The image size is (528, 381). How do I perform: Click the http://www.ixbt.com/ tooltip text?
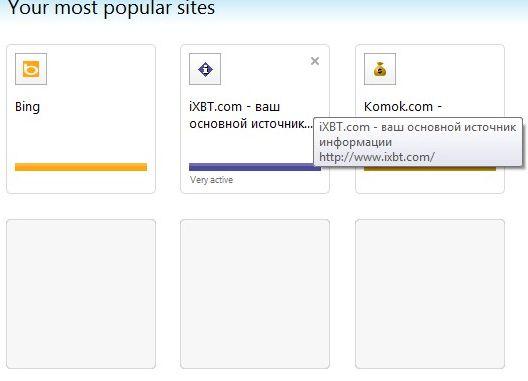tap(376, 157)
